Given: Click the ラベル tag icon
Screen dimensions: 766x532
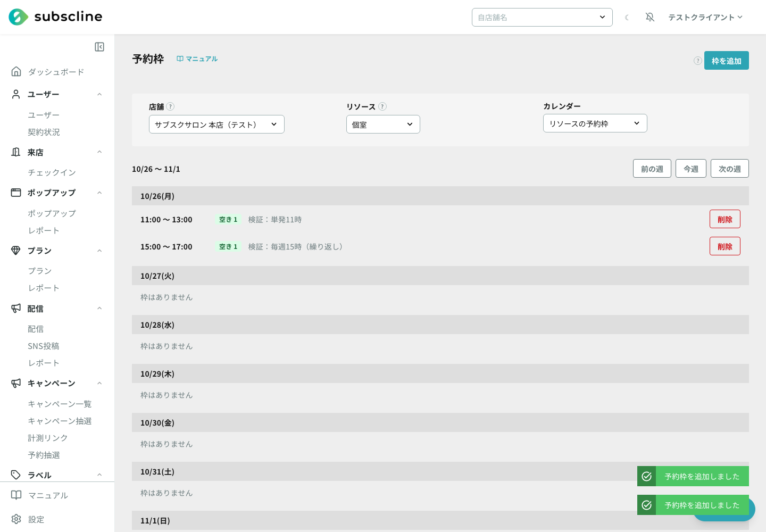Looking at the screenshot, I should pos(16,475).
